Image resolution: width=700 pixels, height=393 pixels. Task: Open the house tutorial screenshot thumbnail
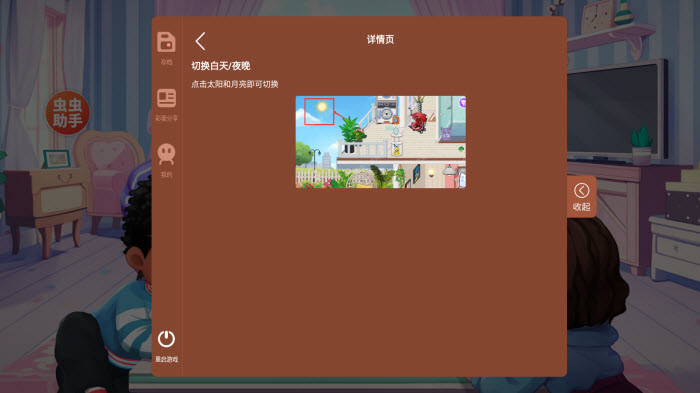381,142
